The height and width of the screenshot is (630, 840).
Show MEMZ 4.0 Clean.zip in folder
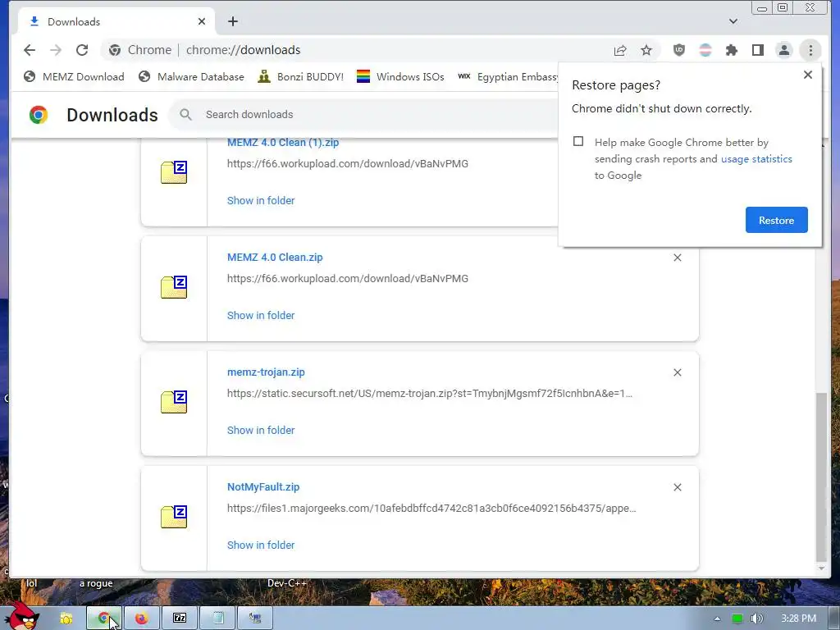point(261,315)
